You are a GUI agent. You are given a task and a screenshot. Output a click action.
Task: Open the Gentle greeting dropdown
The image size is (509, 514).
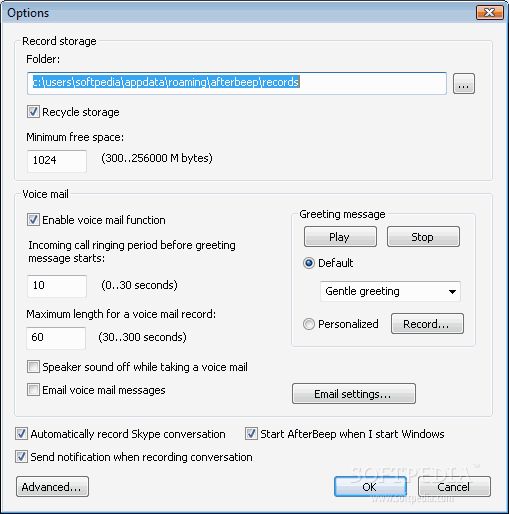(390, 291)
